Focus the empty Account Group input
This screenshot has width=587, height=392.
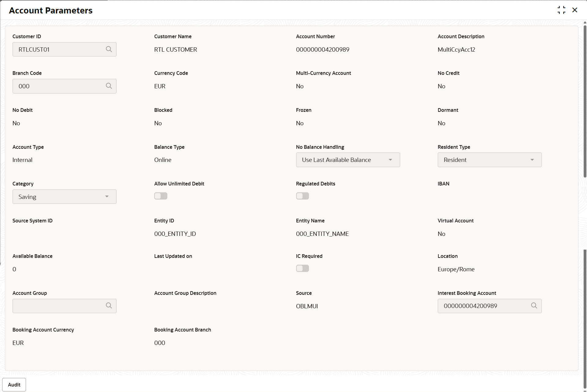[58, 306]
